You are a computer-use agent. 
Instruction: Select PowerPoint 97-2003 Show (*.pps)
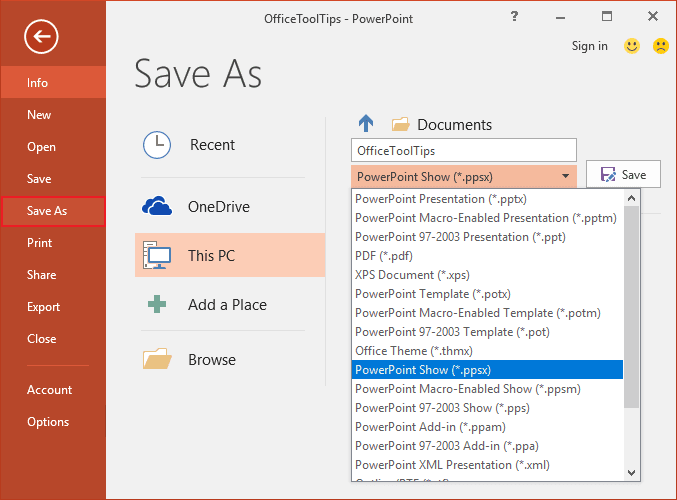(x=487, y=408)
